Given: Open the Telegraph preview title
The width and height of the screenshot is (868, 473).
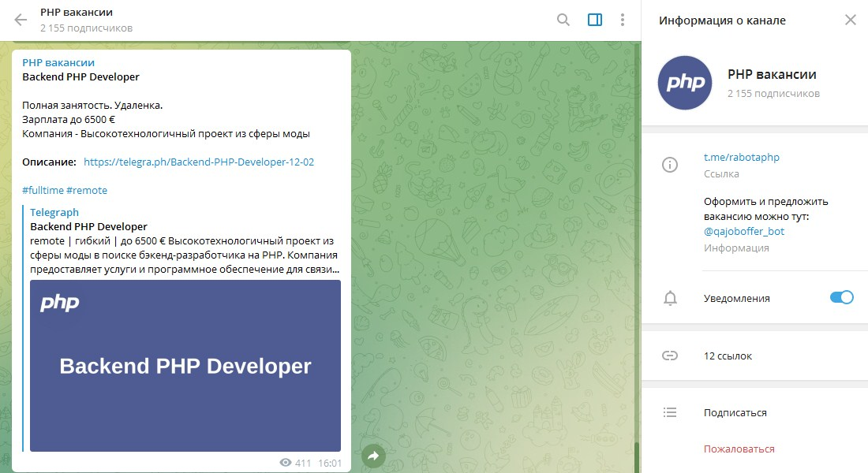Looking at the screenshot, I should point(54,212).
